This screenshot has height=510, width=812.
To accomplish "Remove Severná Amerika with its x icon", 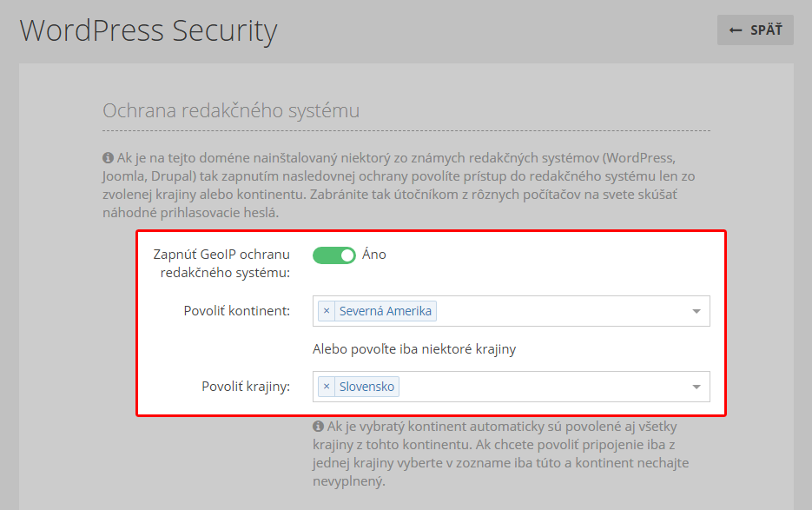I will coord(327,311).
